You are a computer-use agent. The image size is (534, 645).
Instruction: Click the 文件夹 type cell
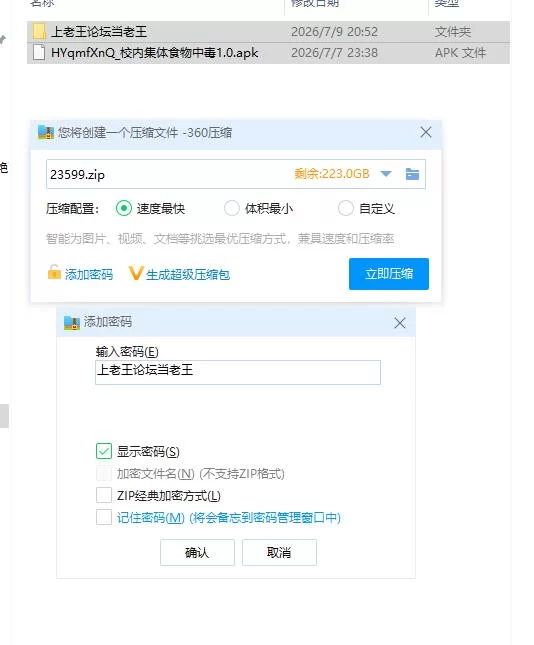pos(453,32)
